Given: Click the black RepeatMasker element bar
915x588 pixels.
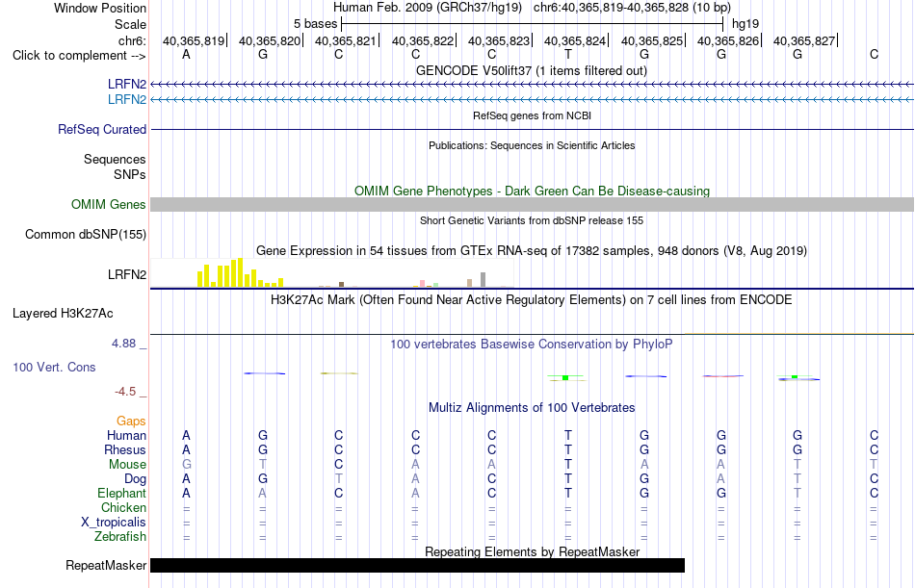Looking at the screenshot, I should pyautogui.click(x=417, y=565).
